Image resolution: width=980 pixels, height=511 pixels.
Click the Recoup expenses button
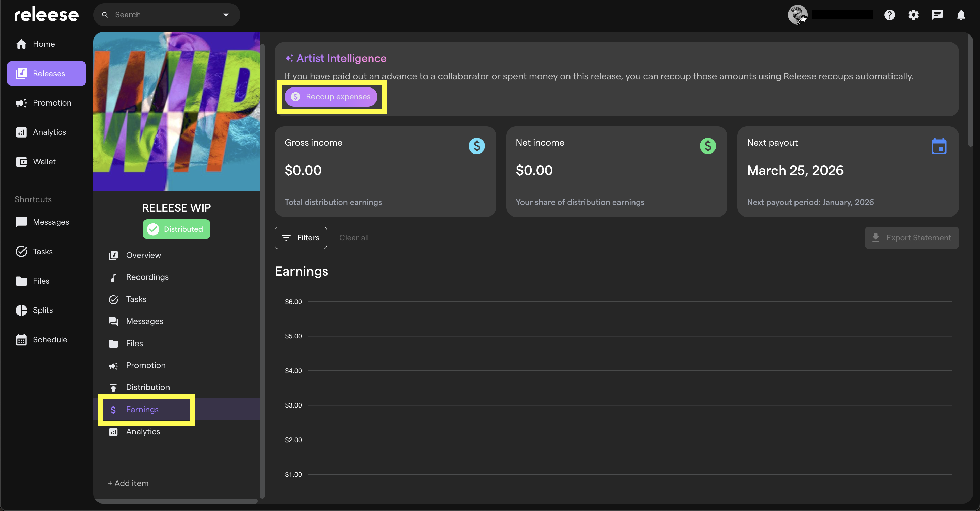pos(331,97)
